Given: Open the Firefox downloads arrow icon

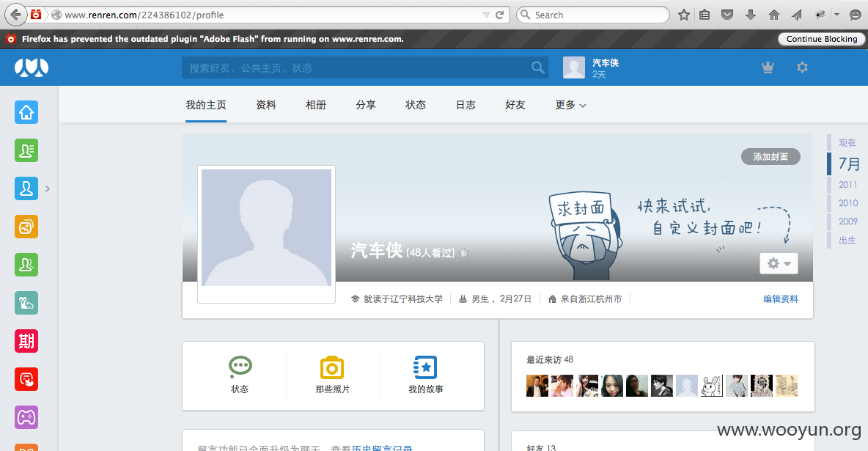Looking at the screenshot, I should [x=751, y=15].
